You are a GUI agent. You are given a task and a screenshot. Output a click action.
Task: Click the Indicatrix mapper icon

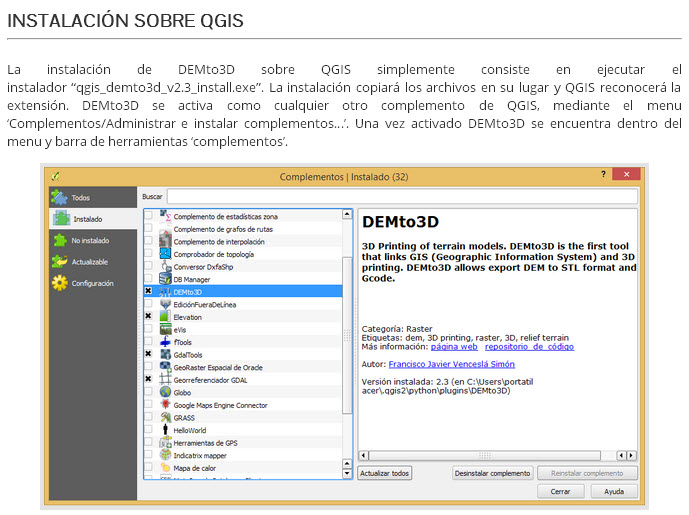click(165, 455)
